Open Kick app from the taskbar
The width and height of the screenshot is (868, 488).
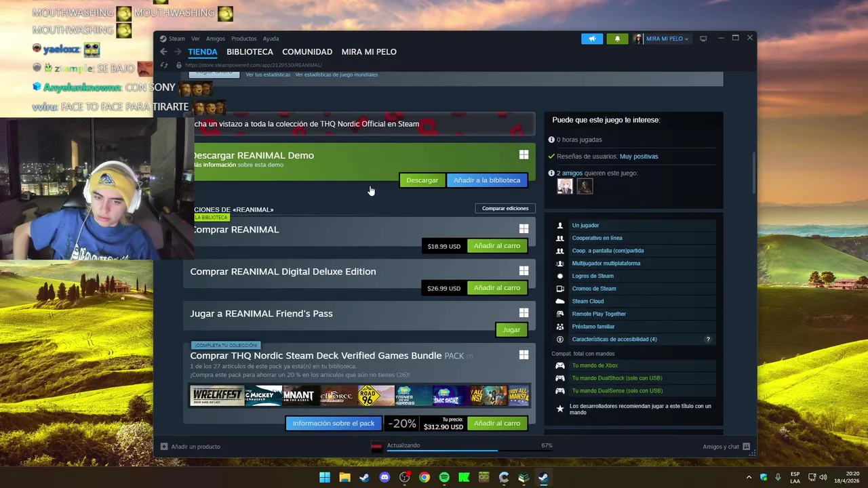[464, 477]
